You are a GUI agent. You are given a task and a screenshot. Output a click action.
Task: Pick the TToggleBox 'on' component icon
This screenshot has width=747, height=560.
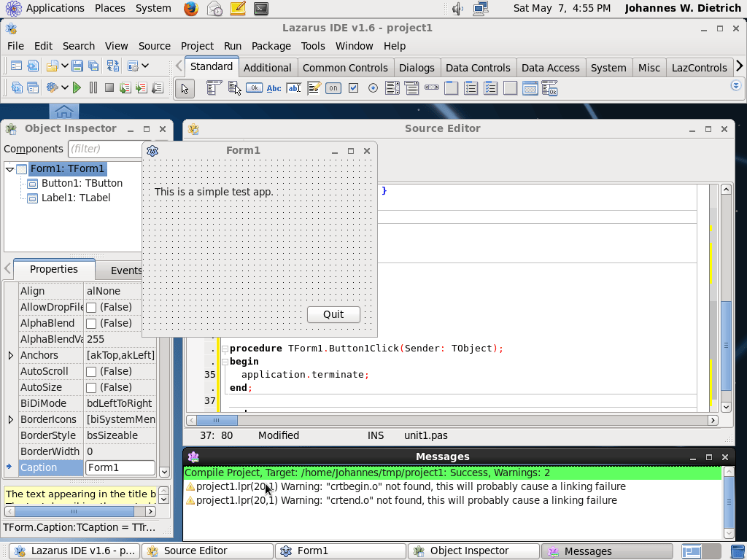333,88
